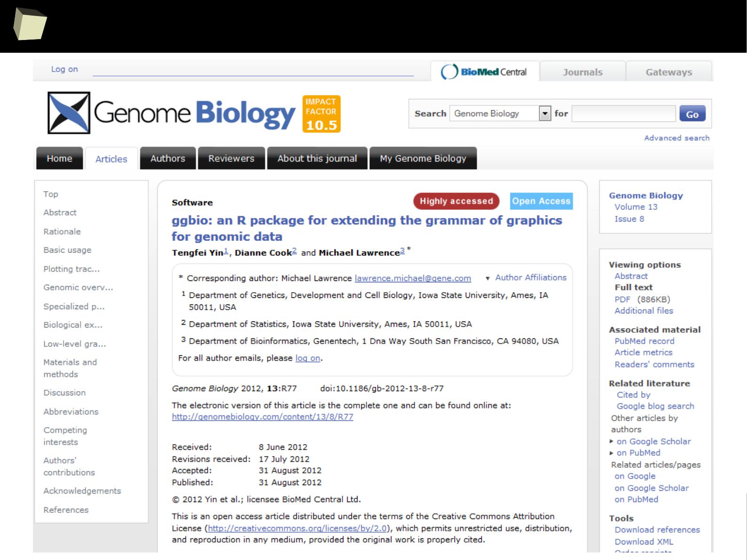
Task: Open Download references link
Action: click(x=657, y=530)
